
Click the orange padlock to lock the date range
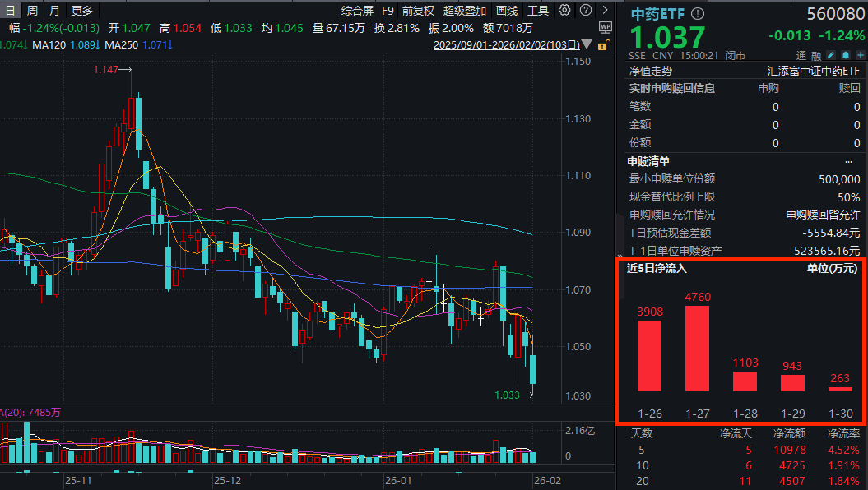(x=601, y=45)
